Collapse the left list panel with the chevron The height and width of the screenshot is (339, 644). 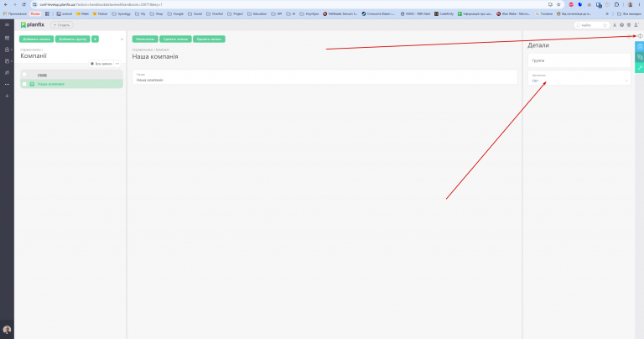pos(122,39)
